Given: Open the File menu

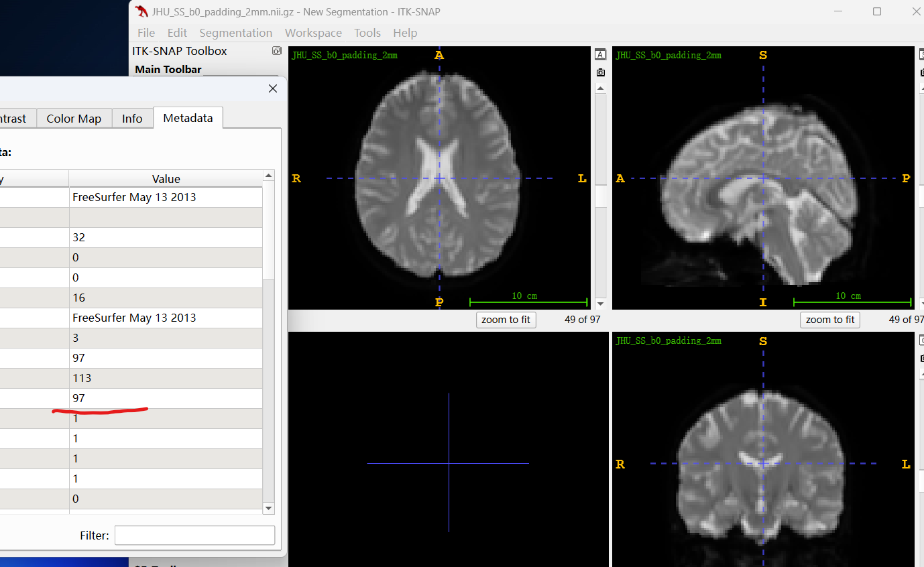Looking at the screenshot, I should tap(146, 33).
